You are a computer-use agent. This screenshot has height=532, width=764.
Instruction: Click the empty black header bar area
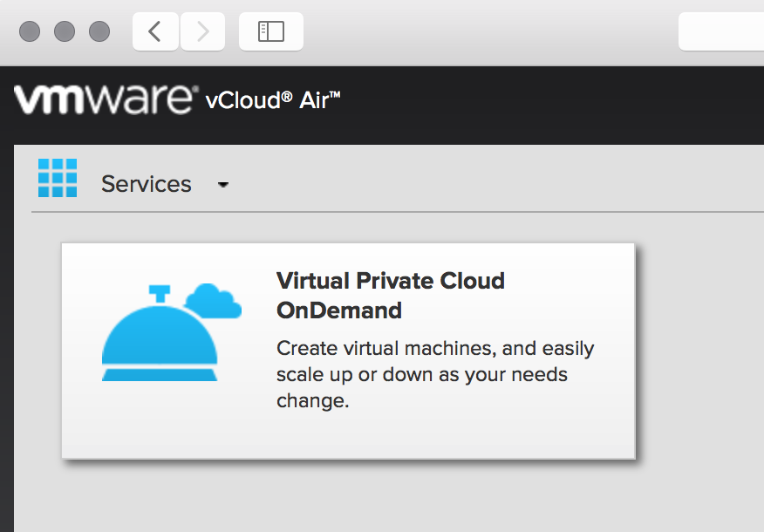coord(541,105)
